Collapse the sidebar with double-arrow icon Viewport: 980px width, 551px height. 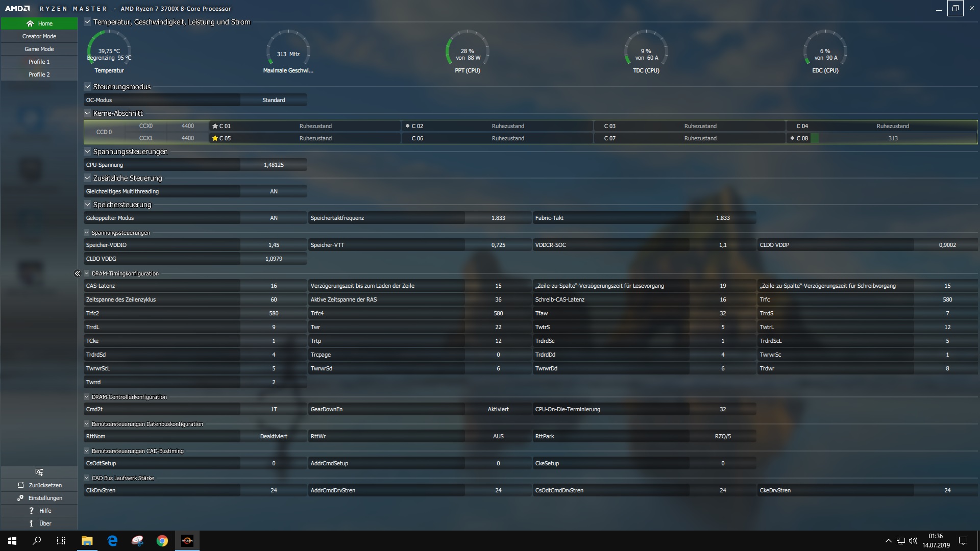pyautogui.click(x=77, y=273)
